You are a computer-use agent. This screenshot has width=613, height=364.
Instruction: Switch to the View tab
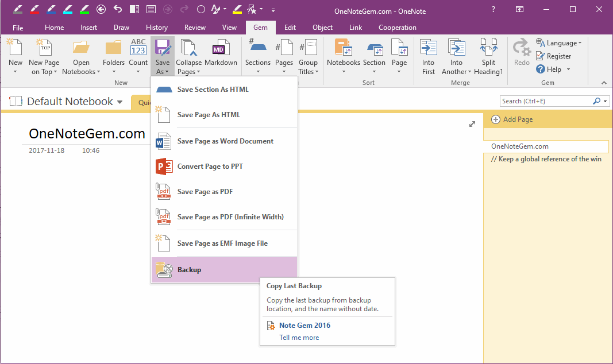[x=229, y=28]
